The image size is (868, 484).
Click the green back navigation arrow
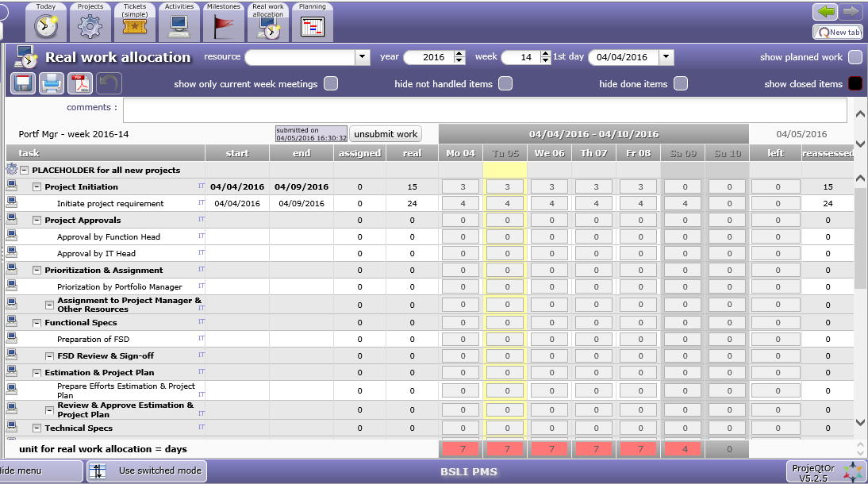[x=827, y=12]
